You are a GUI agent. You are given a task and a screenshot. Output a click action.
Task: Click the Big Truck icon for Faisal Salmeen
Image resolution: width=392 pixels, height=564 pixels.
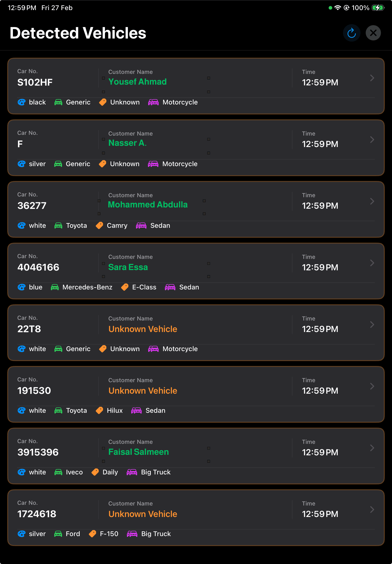click(x=133, y=472)
